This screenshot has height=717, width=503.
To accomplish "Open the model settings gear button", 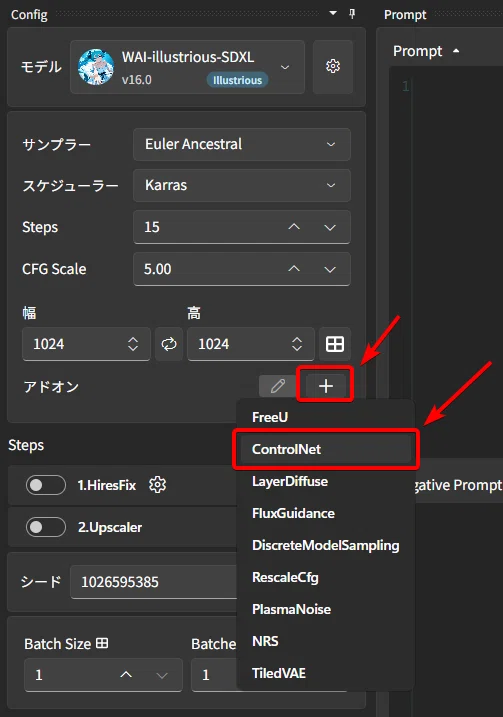I will click(332, 67).
